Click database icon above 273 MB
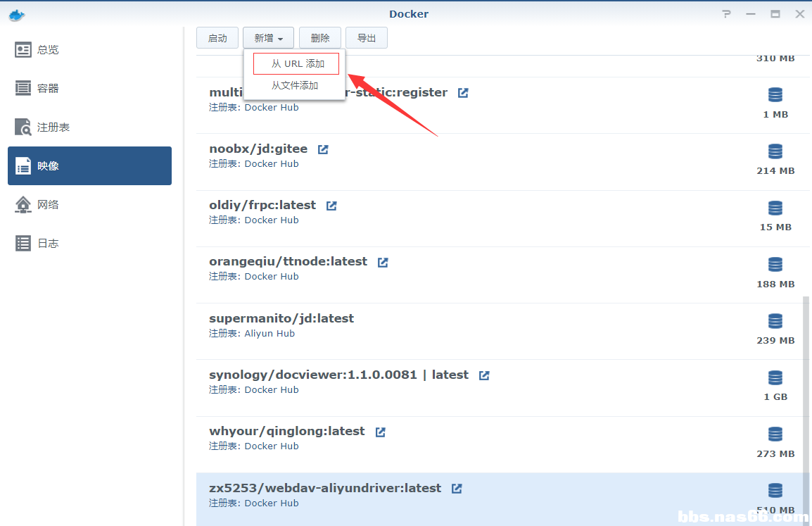Screen dimensions: 812x526 pyautogui.click(x=775, y=434)
